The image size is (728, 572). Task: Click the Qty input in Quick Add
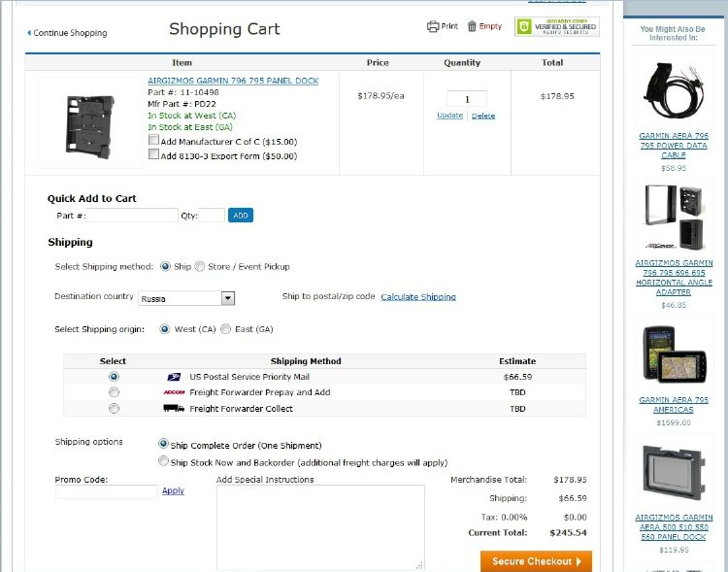point(213,216)
